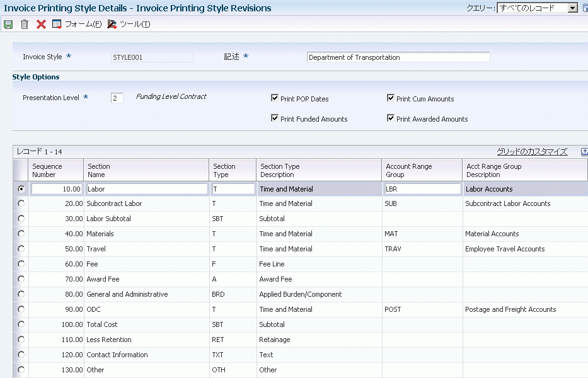Disable Print Funded Amounts option
This screenshot has width=588, height=378.
click(275, 118)
